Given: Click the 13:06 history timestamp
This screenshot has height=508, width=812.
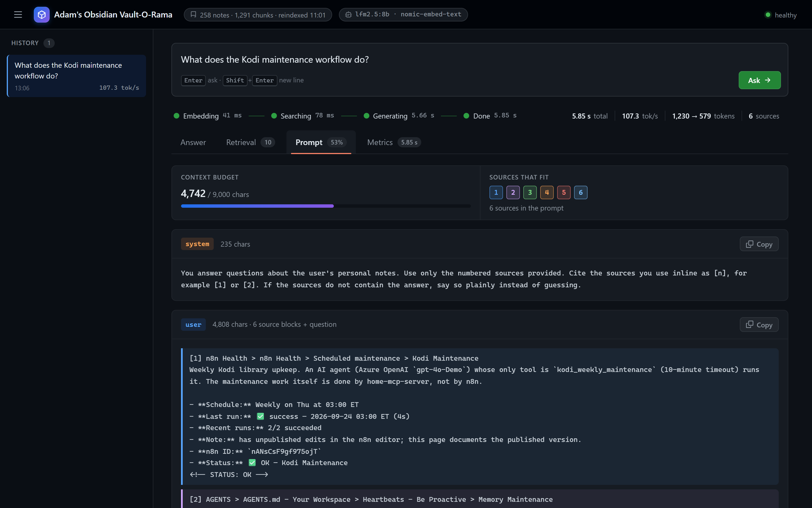Looking at the screenshot, I should coord(22,88).
